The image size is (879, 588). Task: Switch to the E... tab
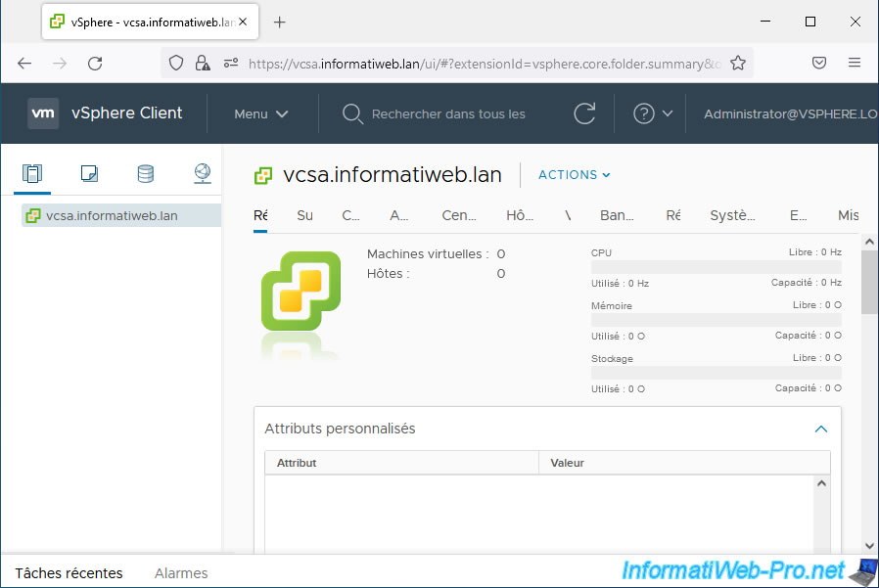799,215
